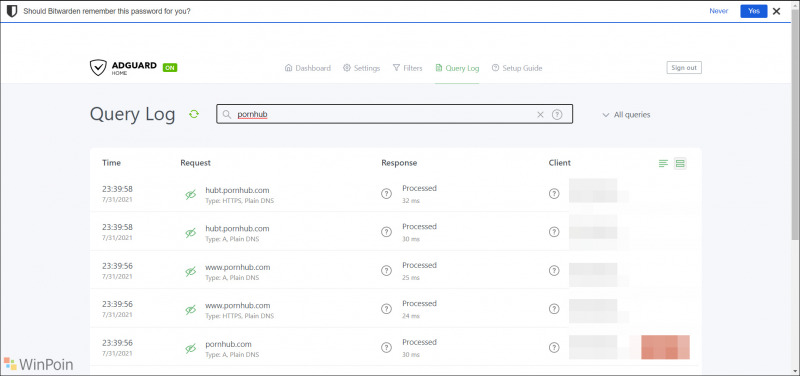The width and height of the screenshot is (800, 376).
Task: Open the Setup Guide tab
Action: click(517, 68)
